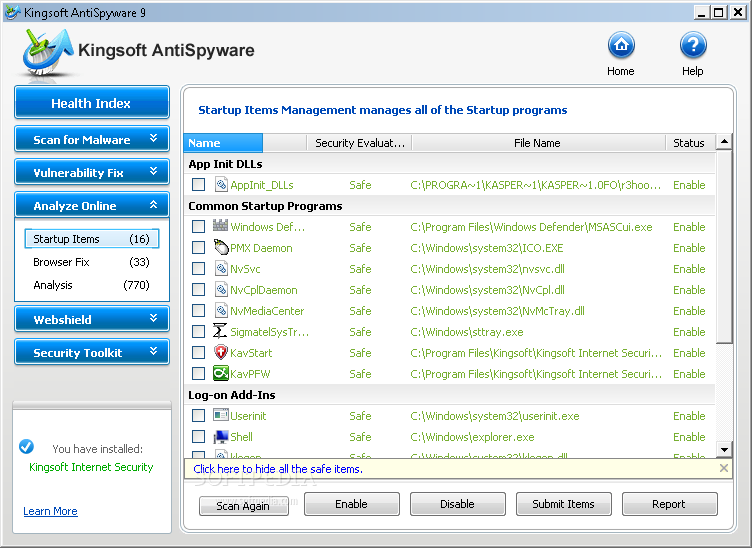Viewport: 752px width, 548px height.
Task: Tick the KavStart checkbox
Action: (x=198, y=352)
